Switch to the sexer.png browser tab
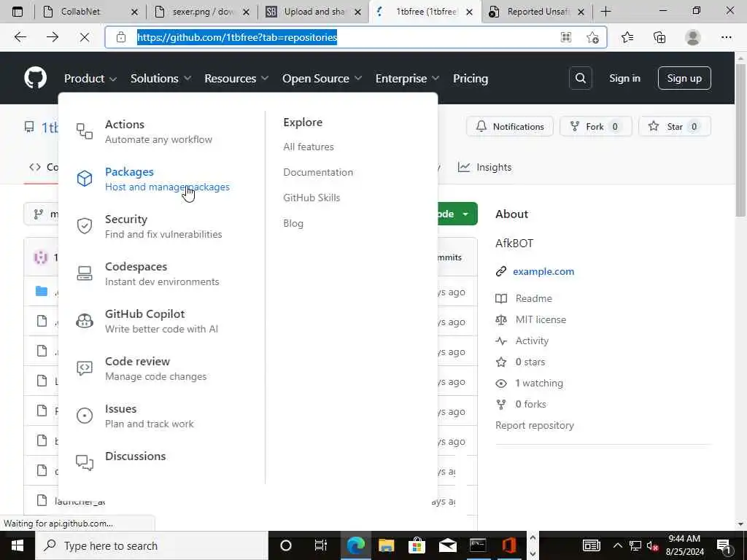The width and height of the screenshot is (747, 560). [203, 12]
